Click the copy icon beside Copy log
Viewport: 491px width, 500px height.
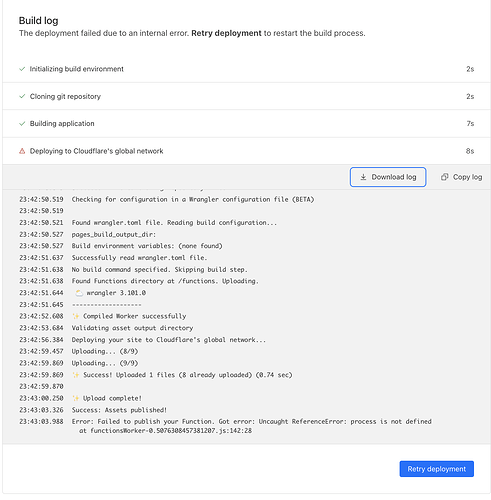[x=444, y=177]
